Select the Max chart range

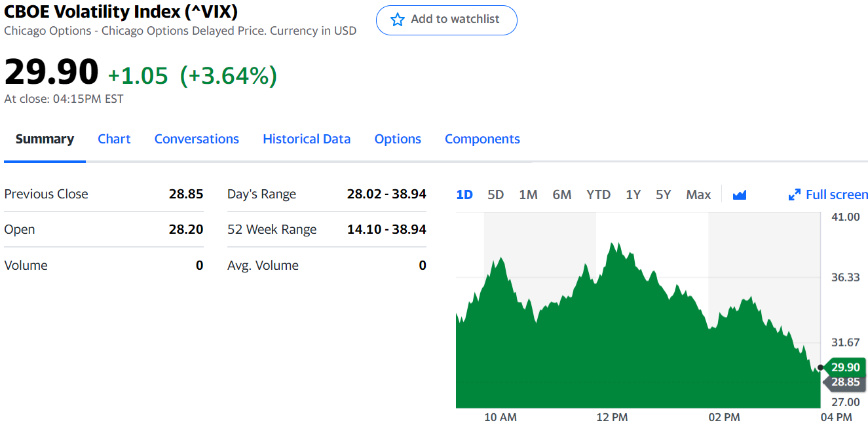click(x=698, y=194)
